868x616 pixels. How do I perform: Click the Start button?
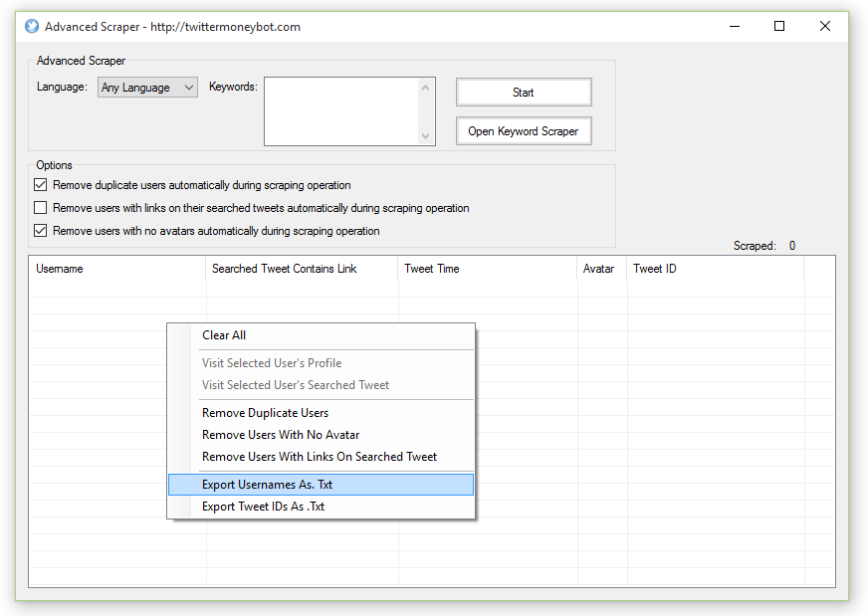(524, 93)
